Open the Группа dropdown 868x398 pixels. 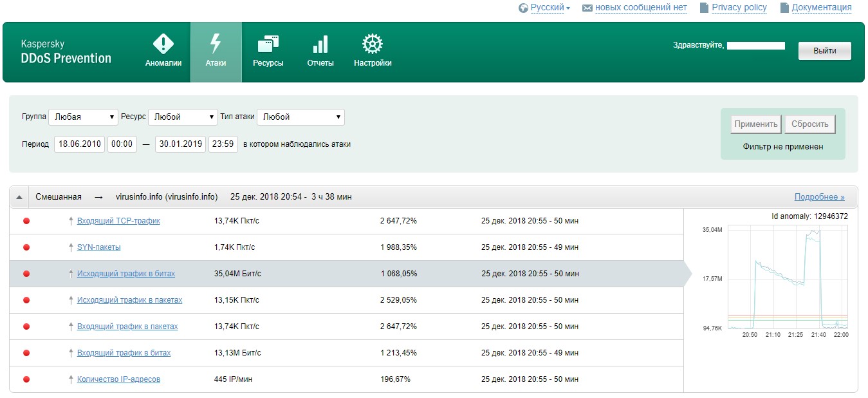coord(83,117)
